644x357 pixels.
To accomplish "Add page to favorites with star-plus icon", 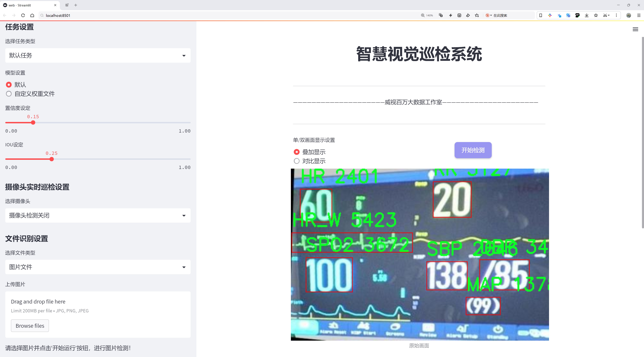I will coord(477,15).
